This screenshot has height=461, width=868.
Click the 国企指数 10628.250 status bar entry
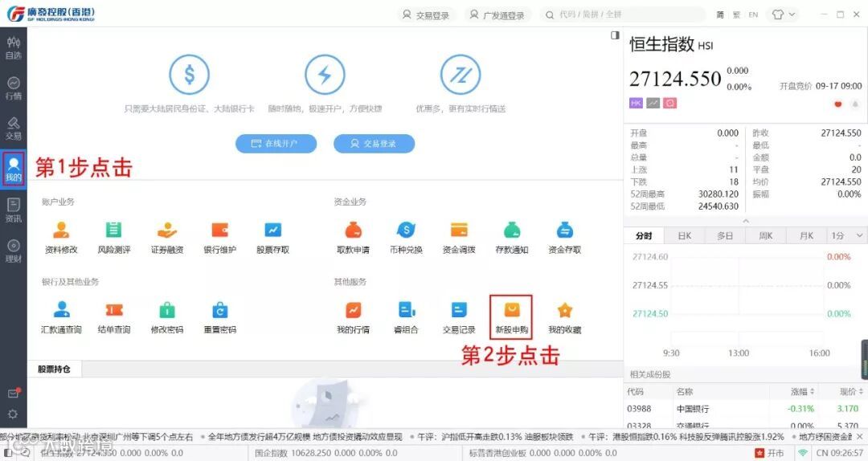click(x=326, y=453)
